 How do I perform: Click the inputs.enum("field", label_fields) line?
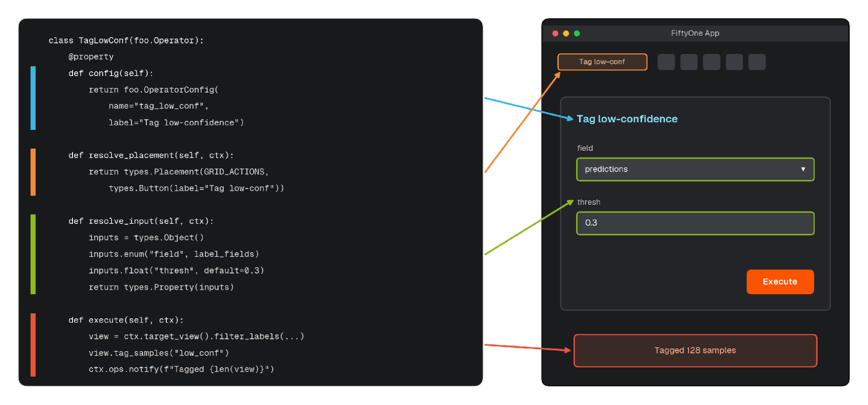(174, 254)
